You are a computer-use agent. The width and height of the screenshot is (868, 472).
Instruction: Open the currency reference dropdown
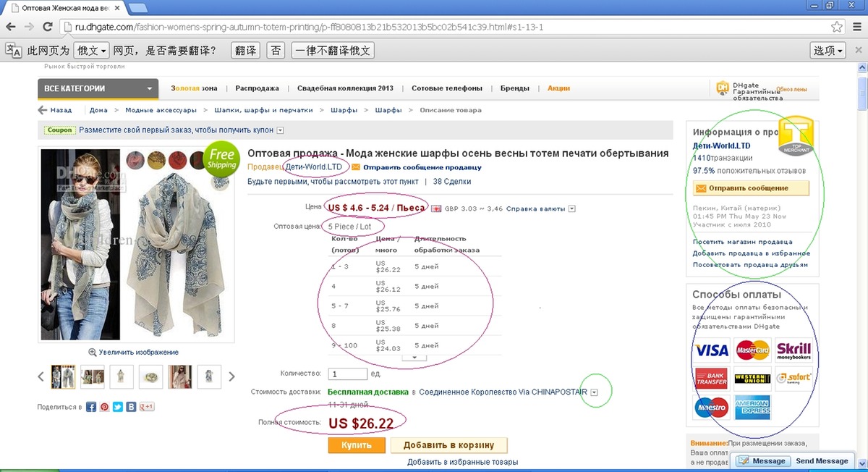(x=571, y=208)
